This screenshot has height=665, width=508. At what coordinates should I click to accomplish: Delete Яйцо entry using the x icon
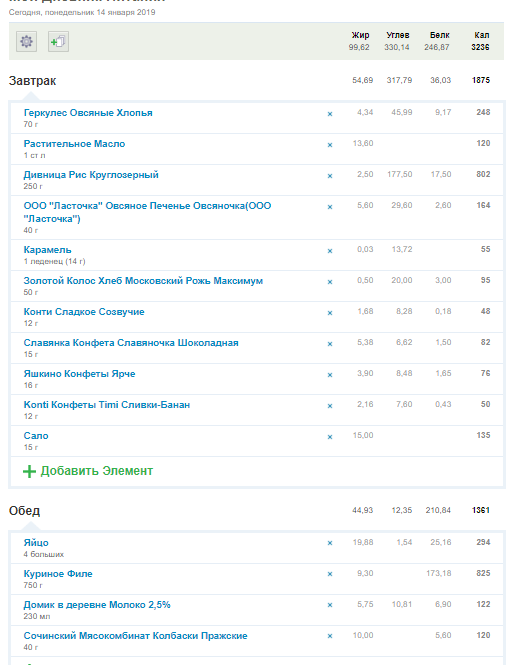click(330, 543)
